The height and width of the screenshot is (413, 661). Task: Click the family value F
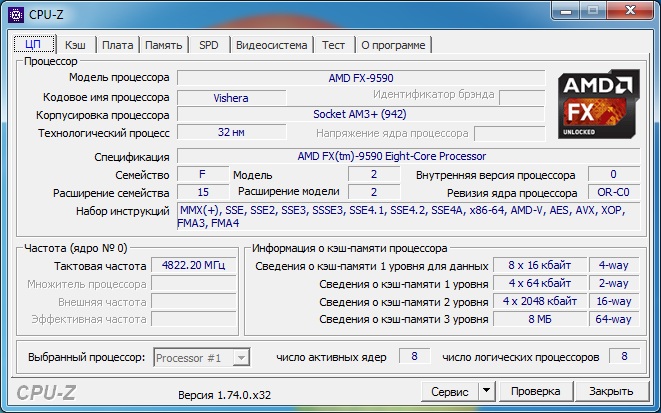tap(203, 174)
